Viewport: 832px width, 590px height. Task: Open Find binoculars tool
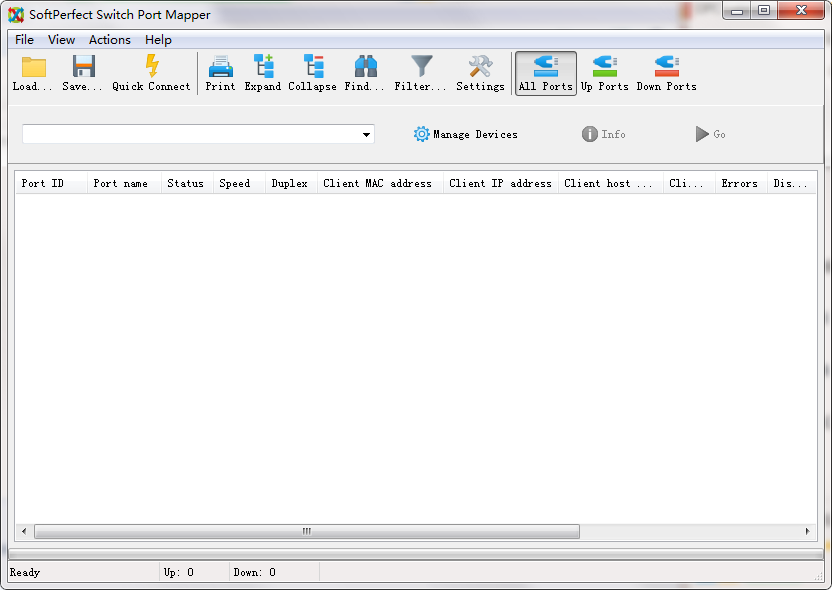pos(366,67)
